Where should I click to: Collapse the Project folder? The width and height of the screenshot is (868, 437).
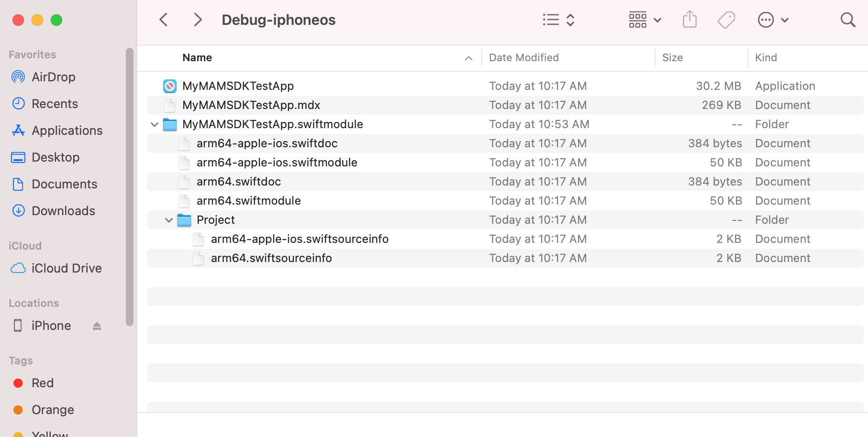169,220
